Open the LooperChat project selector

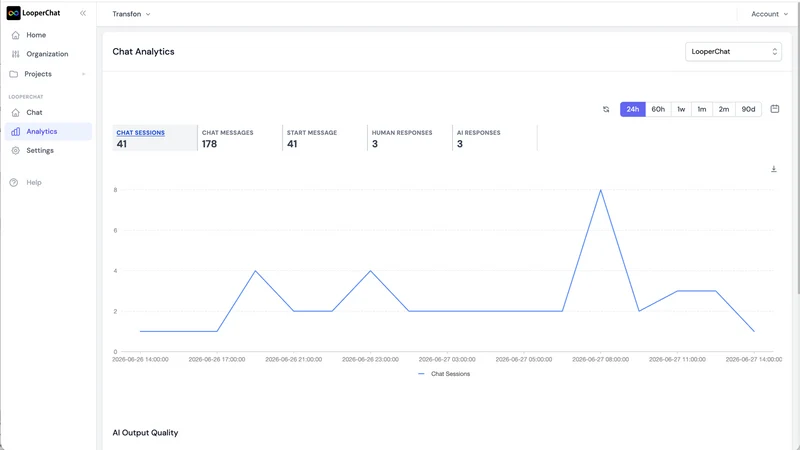pos(733,52)
